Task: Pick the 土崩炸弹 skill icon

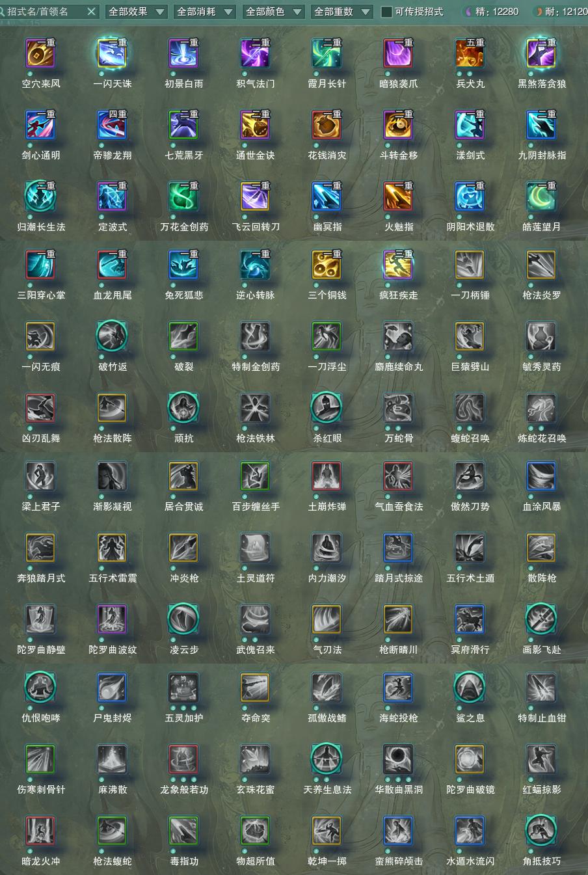Action: point(327,477)
